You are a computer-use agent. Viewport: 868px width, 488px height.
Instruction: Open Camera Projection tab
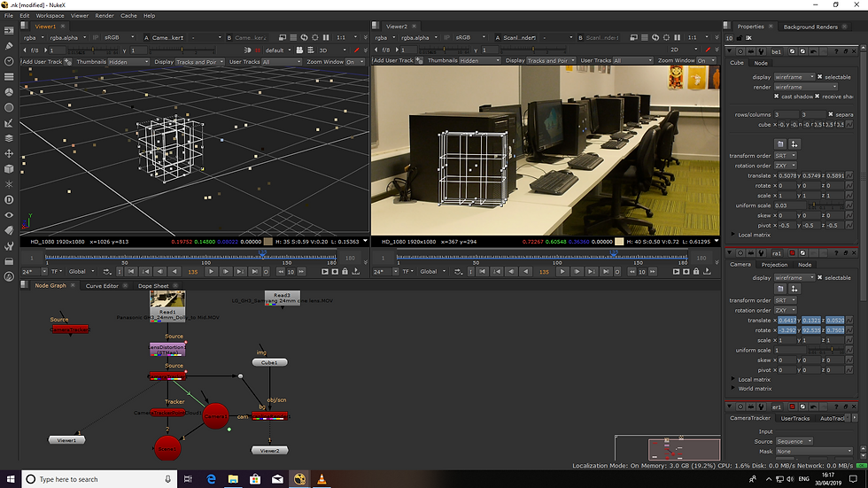[x=774, y=265]
